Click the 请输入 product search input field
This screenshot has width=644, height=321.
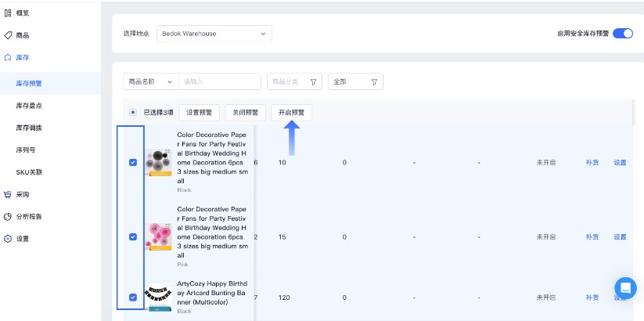(x=219, y=81)
